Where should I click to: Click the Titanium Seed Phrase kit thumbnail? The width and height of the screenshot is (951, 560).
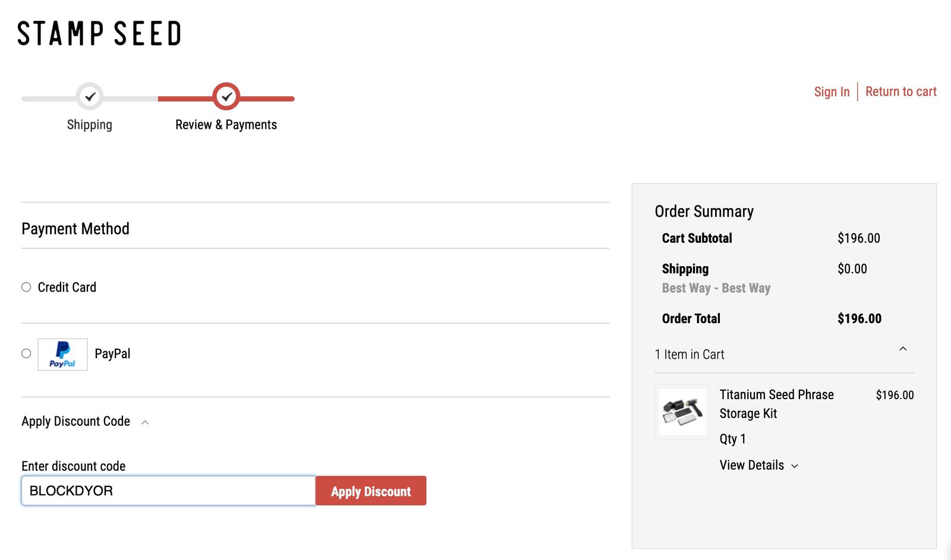point(682,412)
